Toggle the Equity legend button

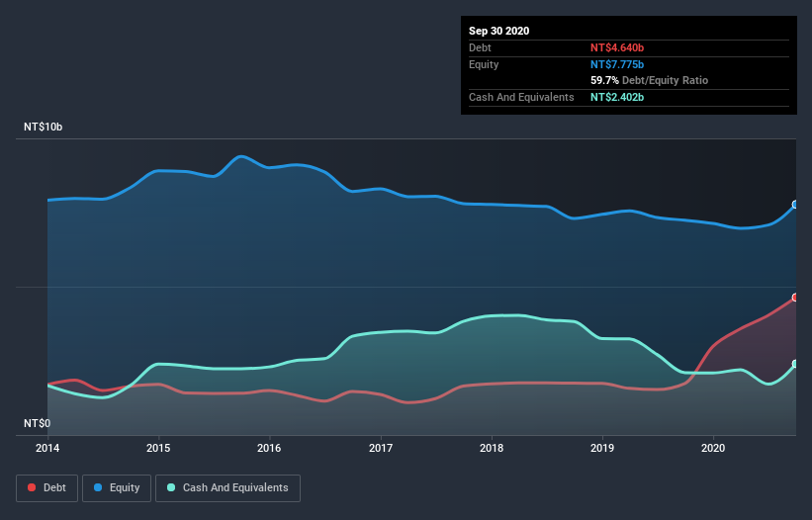pos(117,488)
